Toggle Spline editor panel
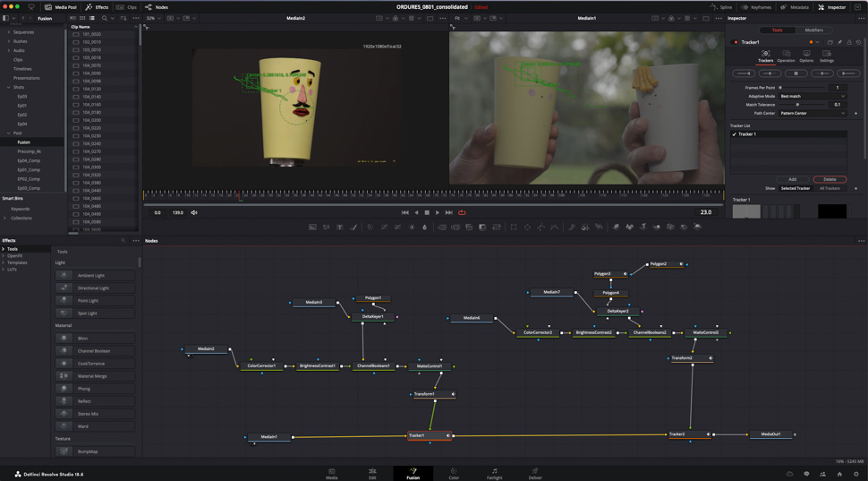Screen dimensions: 868x481 721,7
